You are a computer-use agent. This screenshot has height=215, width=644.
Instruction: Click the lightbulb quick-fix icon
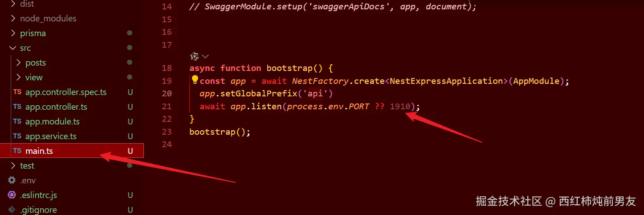(195, 80)
